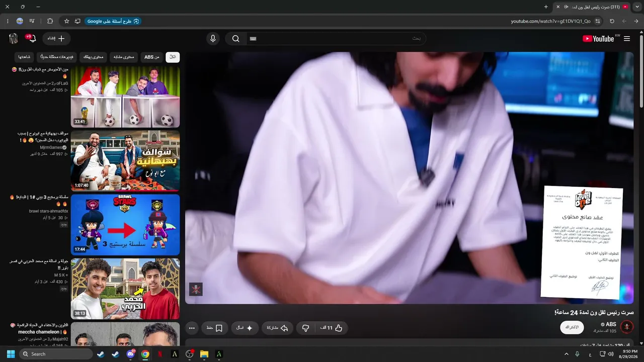This screenshot has height=362, width=644.
Task: Click the Chrome address bar URL
Action: (551, 21)
